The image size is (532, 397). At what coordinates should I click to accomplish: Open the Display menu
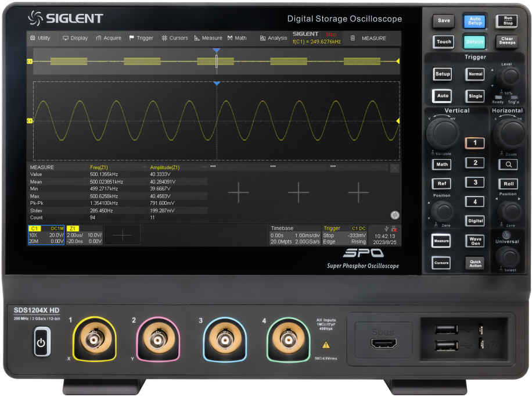[76, 38]
